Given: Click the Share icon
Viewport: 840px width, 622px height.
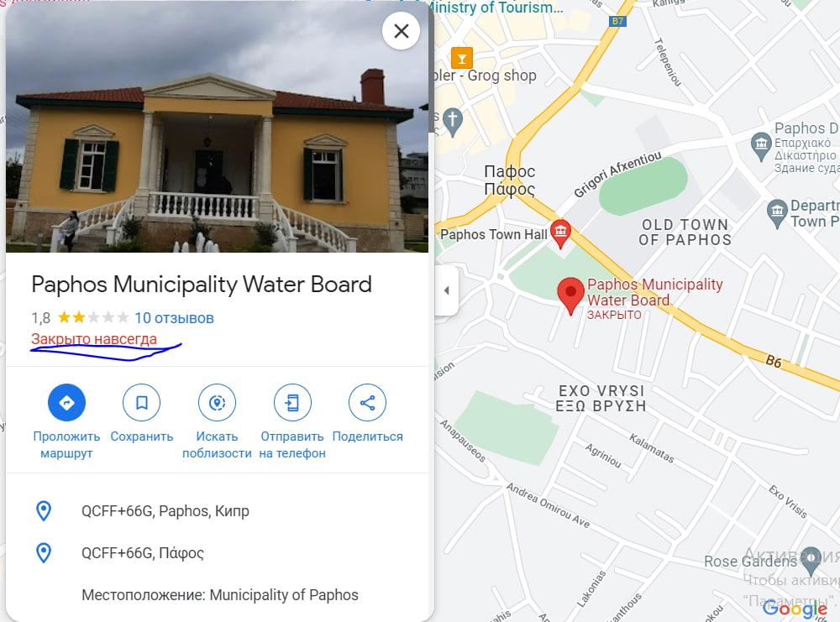Looking at the screenshot, I should pyautogui.click(x=368, y=403).
